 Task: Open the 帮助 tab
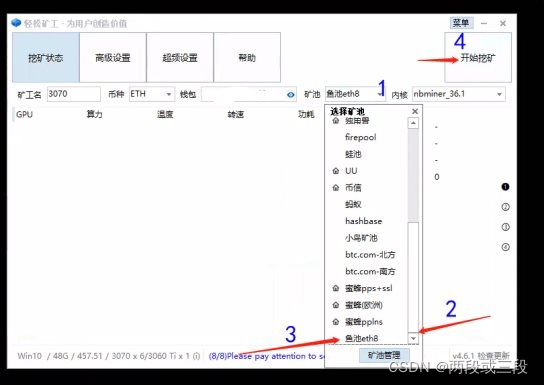tap(247, 58)
